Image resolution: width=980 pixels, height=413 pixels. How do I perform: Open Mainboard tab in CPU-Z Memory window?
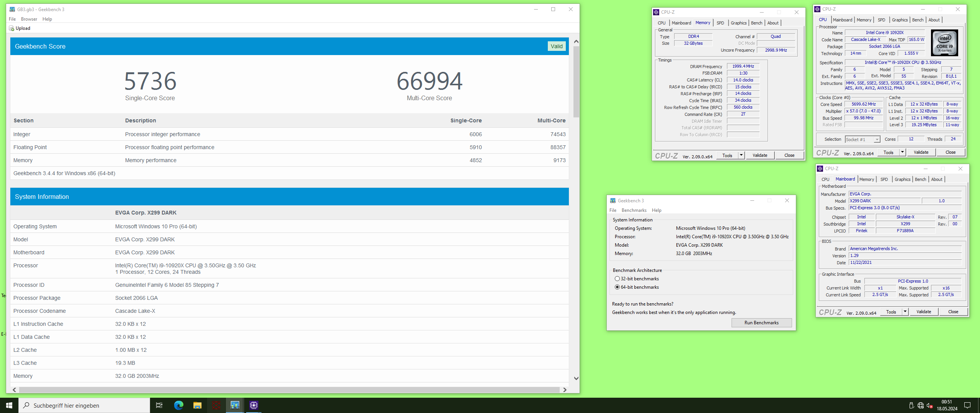681,23
